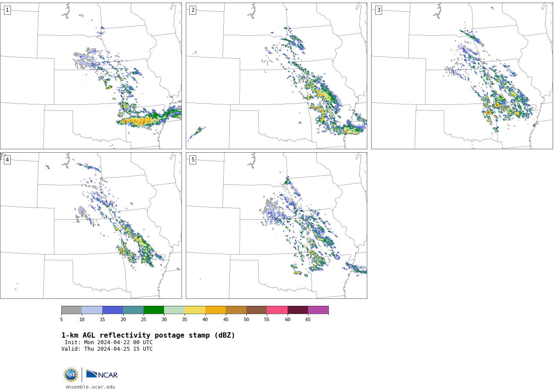Click the member label '5' box

click(193, 160)
